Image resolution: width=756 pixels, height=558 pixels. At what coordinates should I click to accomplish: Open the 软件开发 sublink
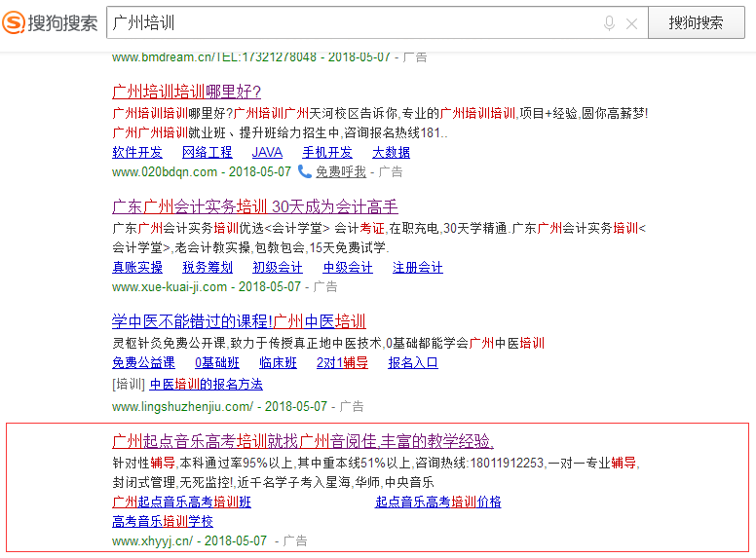pos(137,152)
